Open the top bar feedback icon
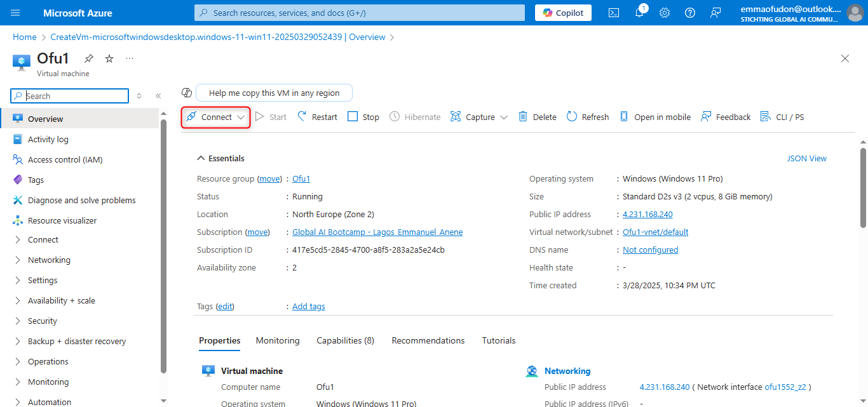This screenshot has width=868, height=407. pyautogui.click(x=716, y=13)
